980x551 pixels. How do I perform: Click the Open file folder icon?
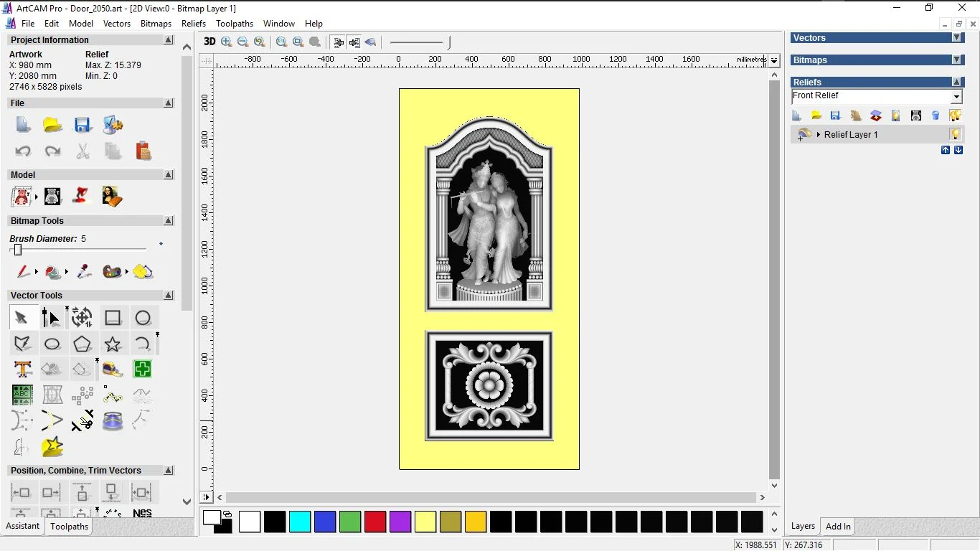(52, 126)
